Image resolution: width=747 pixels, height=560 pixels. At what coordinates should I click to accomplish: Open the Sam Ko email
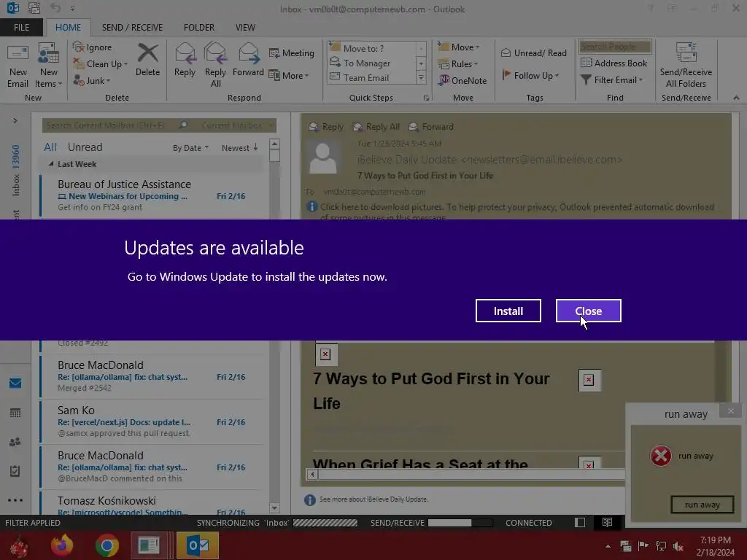click(152, 422)
